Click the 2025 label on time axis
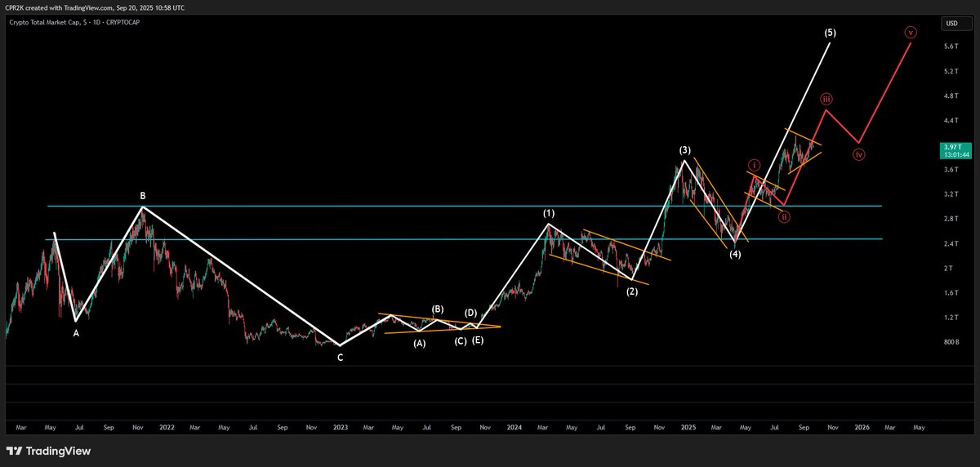 click(688, 426)
